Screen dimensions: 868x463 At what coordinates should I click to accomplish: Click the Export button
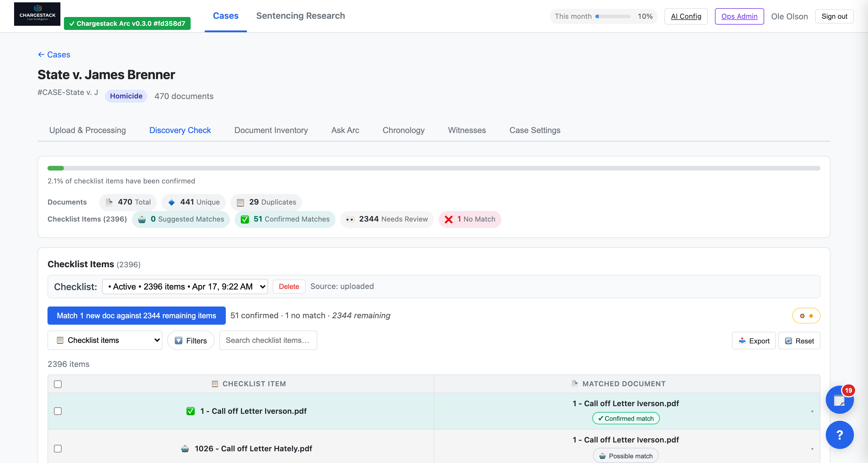coord(754,341)
